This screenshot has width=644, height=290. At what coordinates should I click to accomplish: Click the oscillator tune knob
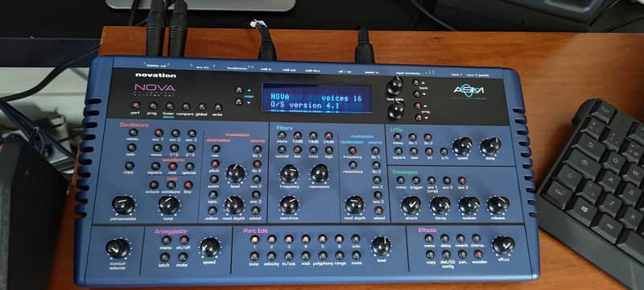click(x=169, y=205)
